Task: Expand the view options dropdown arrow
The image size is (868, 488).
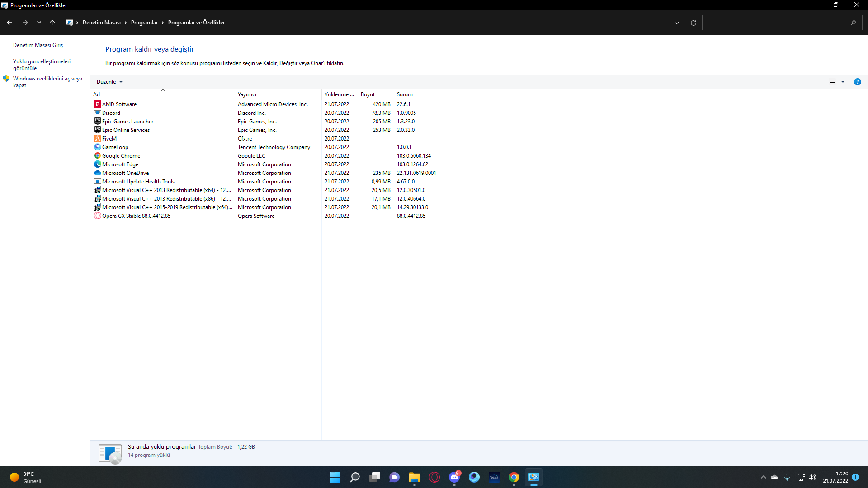Action: [x=843, y=82]
